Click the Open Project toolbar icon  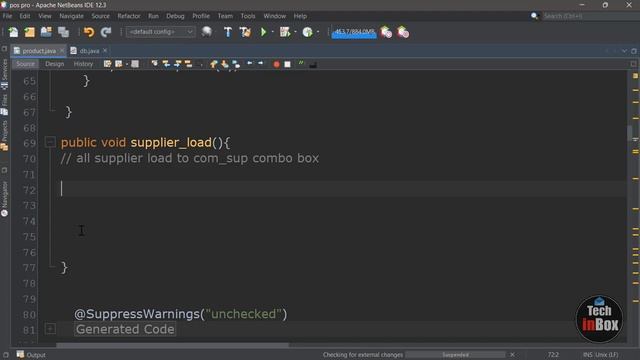pyautogui.click(x=46, y=32)
